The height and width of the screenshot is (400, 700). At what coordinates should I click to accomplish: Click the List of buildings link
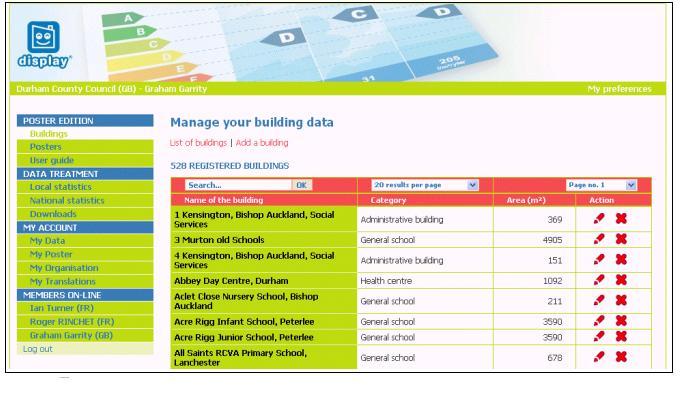pyautogui.click(x=198, y=143)
